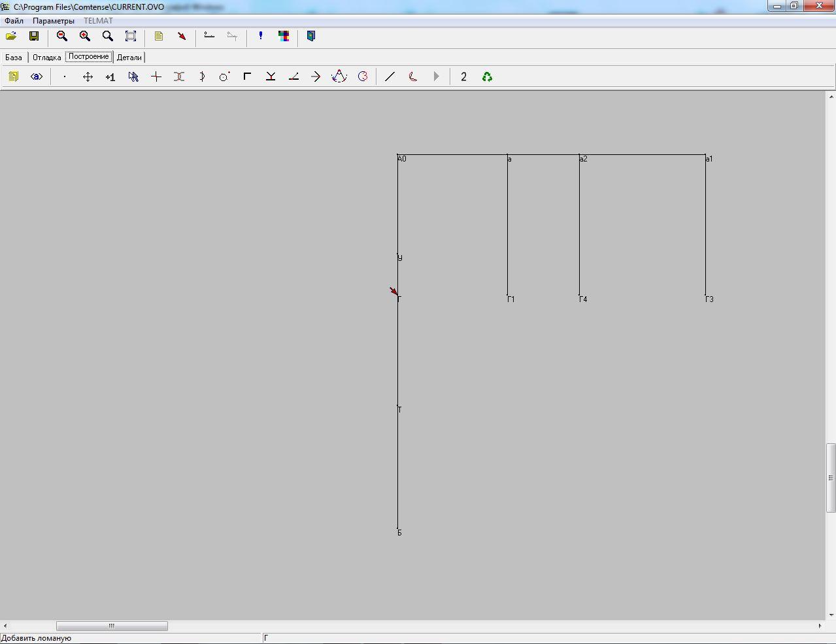
Task: Click point label A0 on drawing
Action: pyautogui.click(x=402, y=159)
